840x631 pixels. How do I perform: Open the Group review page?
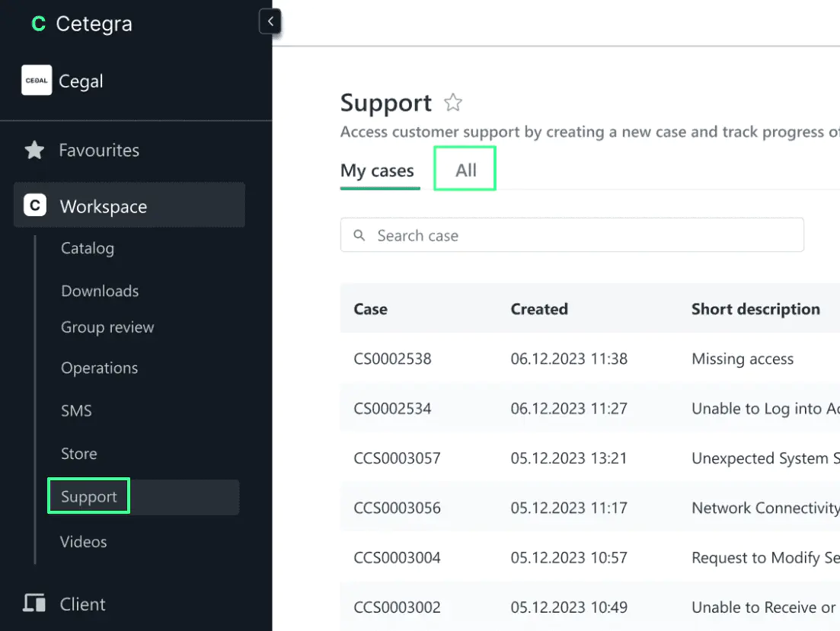pos(107,327)
